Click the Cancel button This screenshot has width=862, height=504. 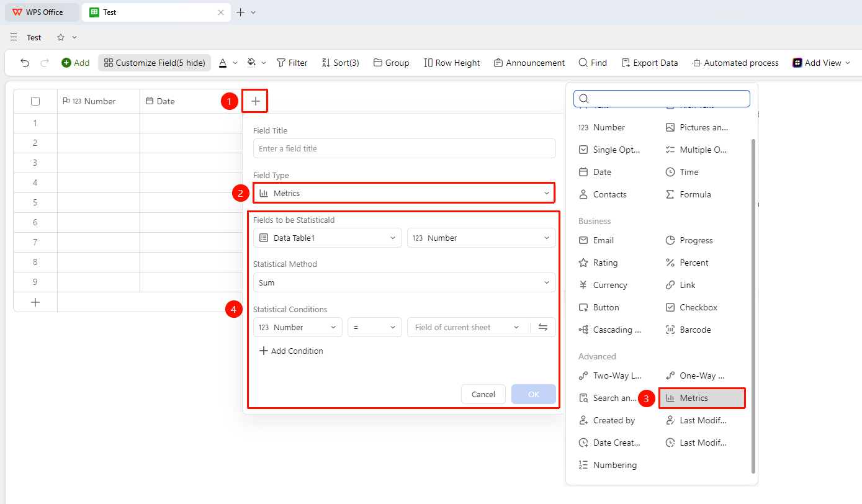[483, 394]
